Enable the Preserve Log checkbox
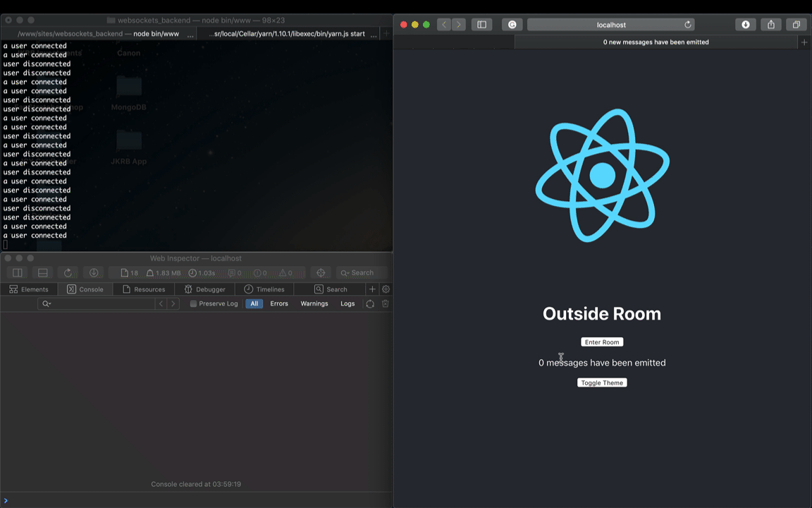Viewport: 812px width, 508px height. pyautogui.click(x=193, y=304)
